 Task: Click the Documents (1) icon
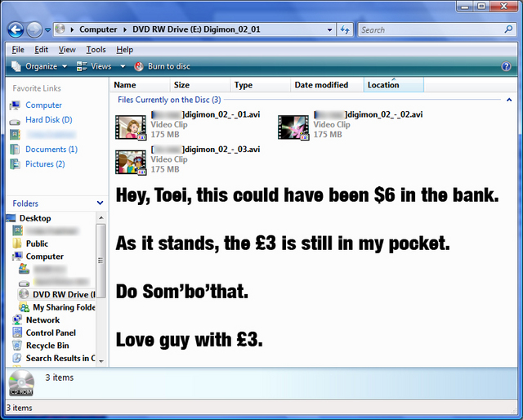[x=15, y=149]
